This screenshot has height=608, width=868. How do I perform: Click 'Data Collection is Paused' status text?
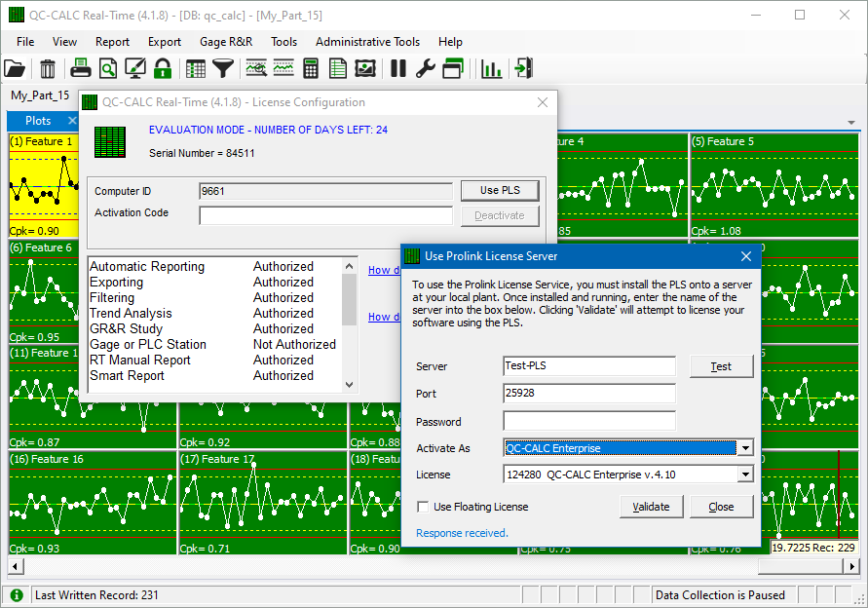tap(720, 594)
